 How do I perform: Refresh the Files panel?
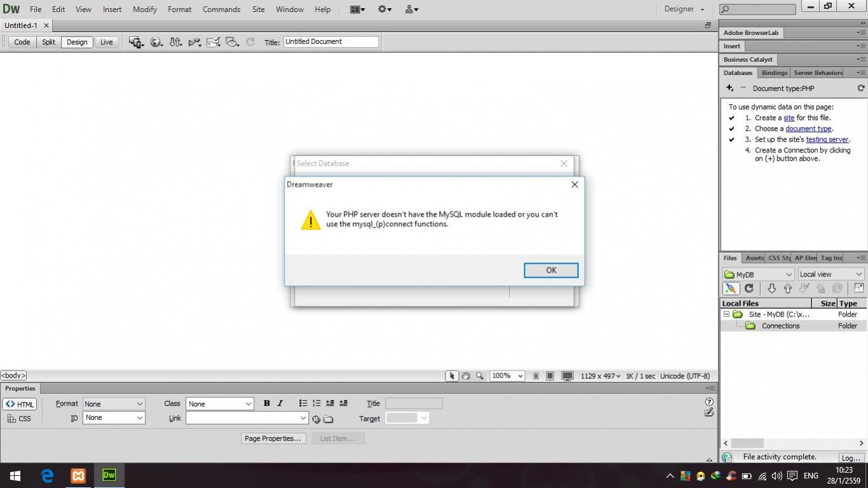[749, 288]
